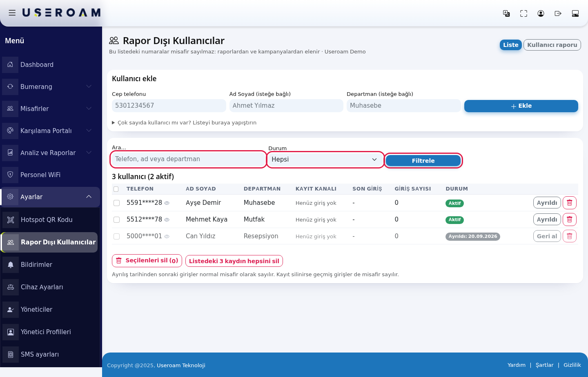Viewport: 588px width, 377px height.
Task: Collapse the Ayarlar menu chevron
Action: (x=89, y=197)
